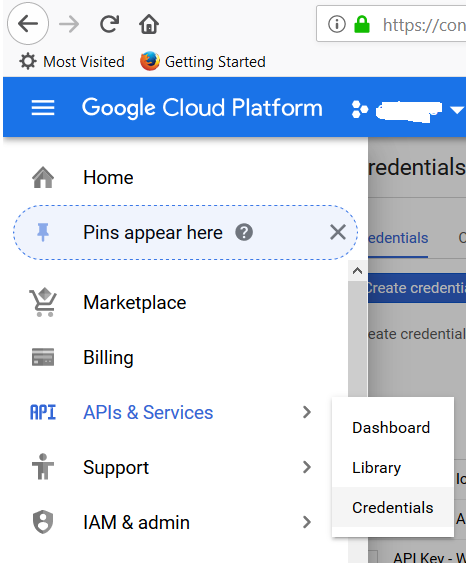Click the sidebar scrollbar up arrow

(x=357, y=271)
